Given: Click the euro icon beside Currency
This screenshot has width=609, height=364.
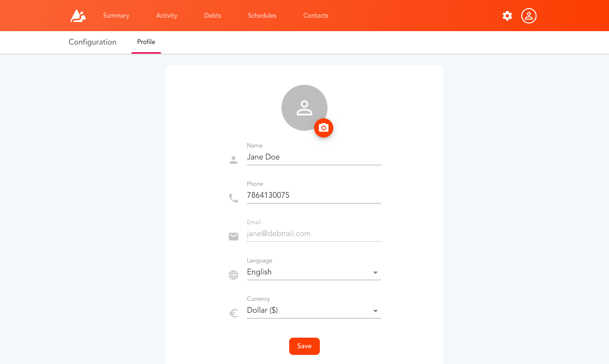Looking at the screenshot, I should tap(234, 313).
